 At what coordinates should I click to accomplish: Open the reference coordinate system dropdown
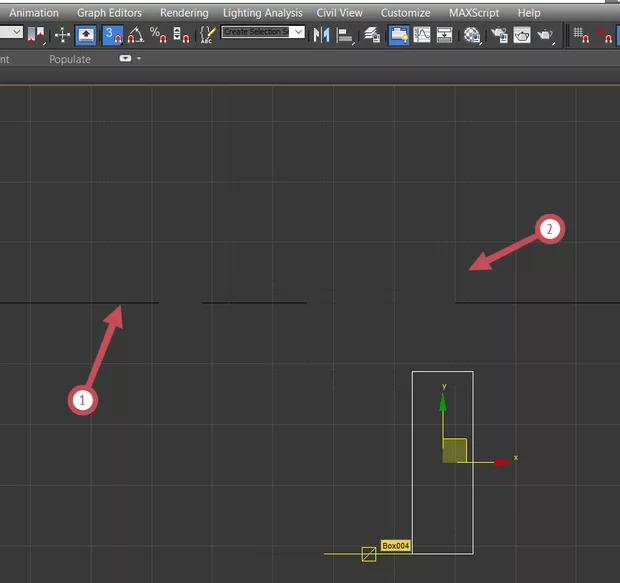point(10,33)
